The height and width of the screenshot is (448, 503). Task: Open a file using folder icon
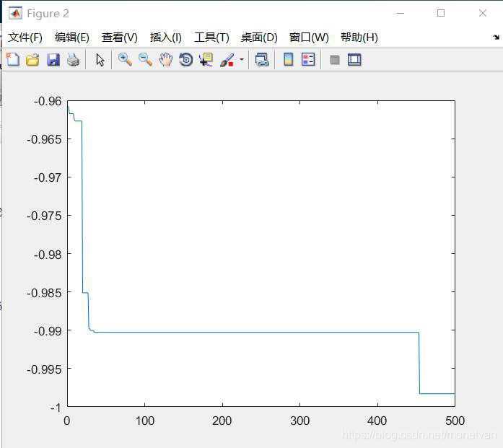pos(32,60)
